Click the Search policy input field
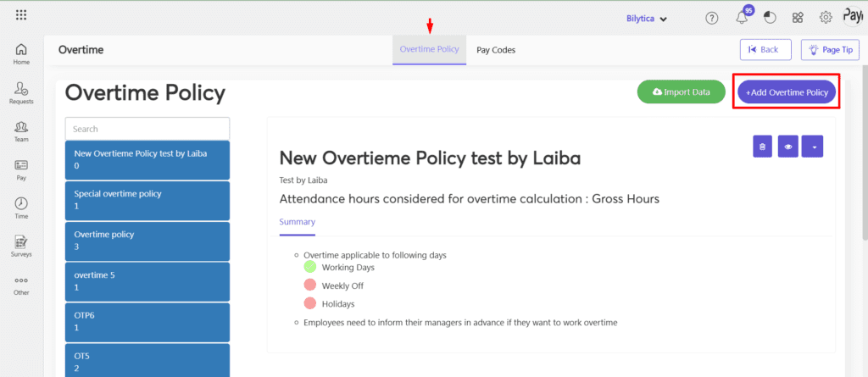The width and height of the screenshot is (868, 377). pyautogui.click(x=147, y=129)
